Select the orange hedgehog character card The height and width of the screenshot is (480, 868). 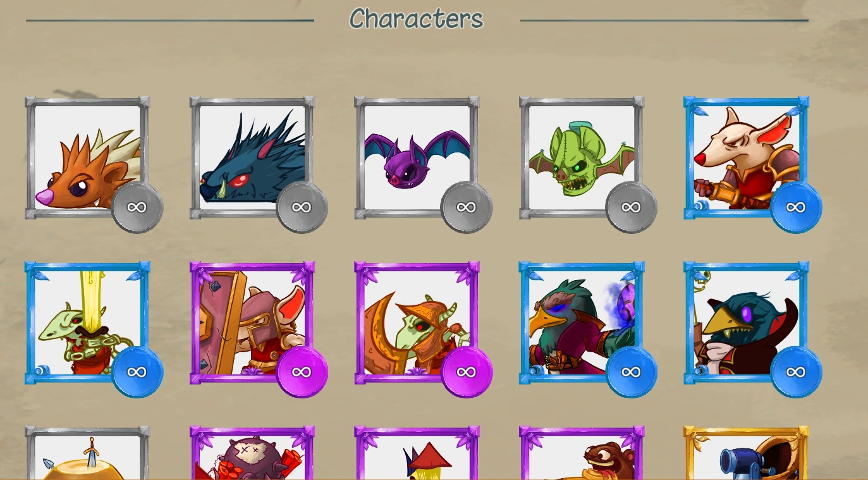[x=87, y=158]
